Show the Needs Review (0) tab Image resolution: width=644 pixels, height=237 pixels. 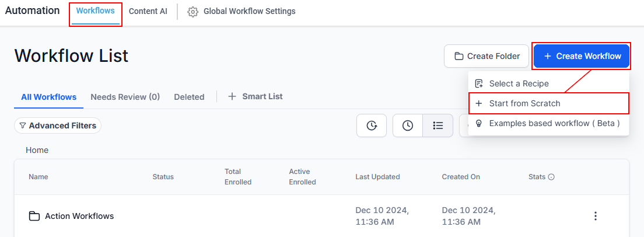coord(125,97)
